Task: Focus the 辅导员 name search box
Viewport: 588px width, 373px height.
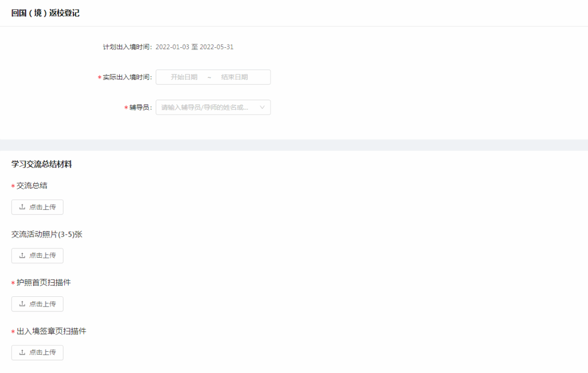Action: point(205,108)
